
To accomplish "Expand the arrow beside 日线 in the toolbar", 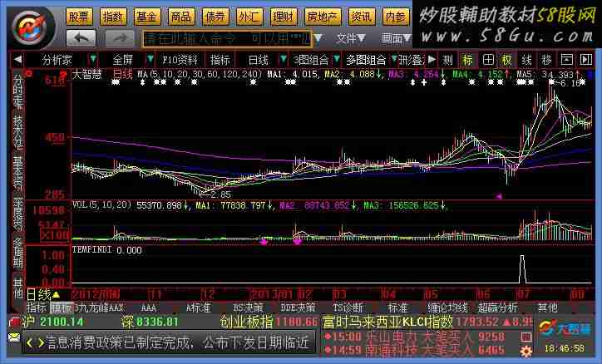I will point(284,60).
